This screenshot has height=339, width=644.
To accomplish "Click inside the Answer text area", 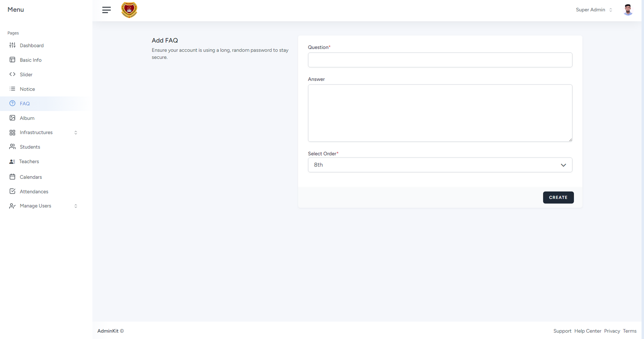I will [440, 113].
